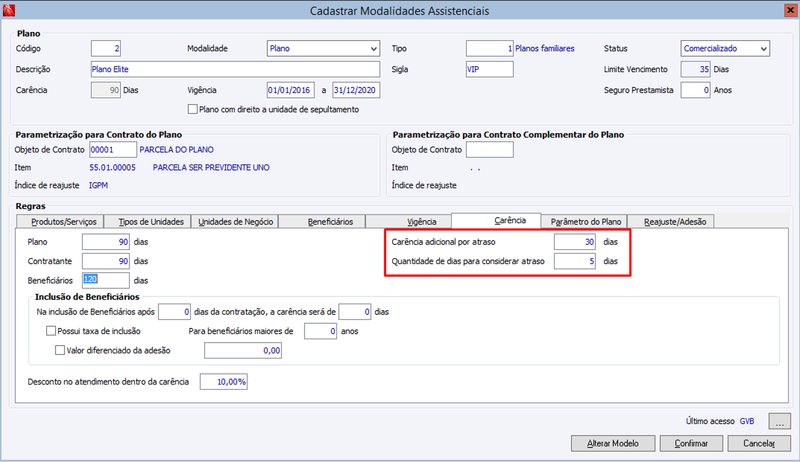Open the Tipos de Unidades tab
Viewport: 800px width, 462px height.
tap(147, 222)
